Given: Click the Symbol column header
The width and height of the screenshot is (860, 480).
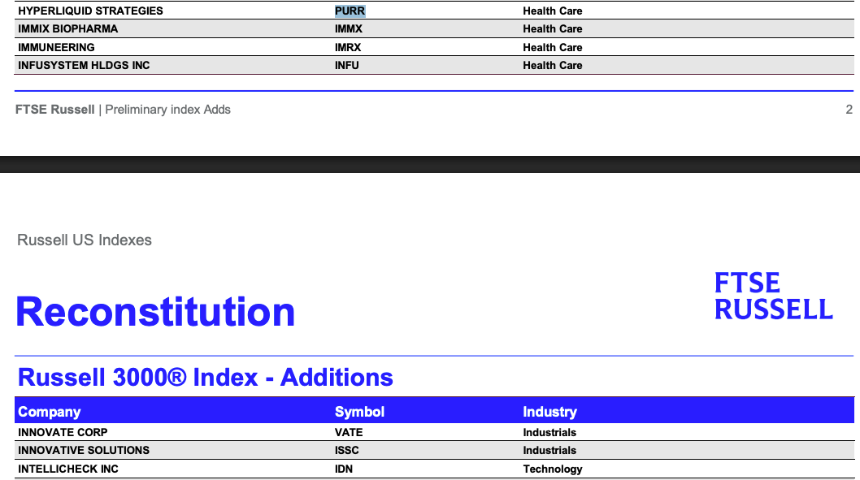Looking at the screenshot, I should [360, 411].
